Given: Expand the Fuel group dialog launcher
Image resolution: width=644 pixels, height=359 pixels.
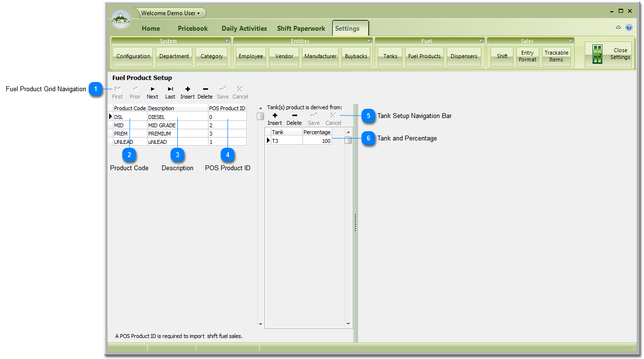Looking at the screenshot, I should click(481, 41).
